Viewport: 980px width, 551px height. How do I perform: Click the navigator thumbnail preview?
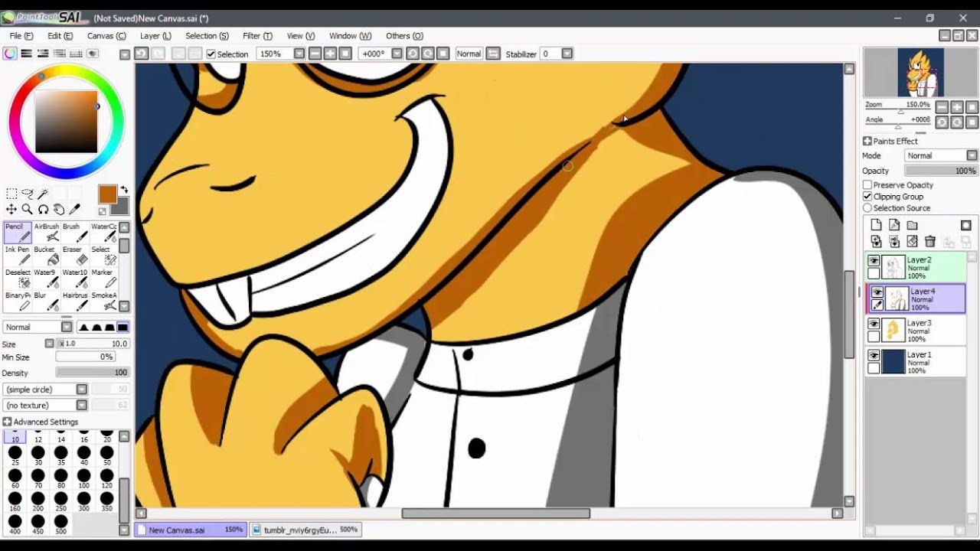tap(920, 72)
